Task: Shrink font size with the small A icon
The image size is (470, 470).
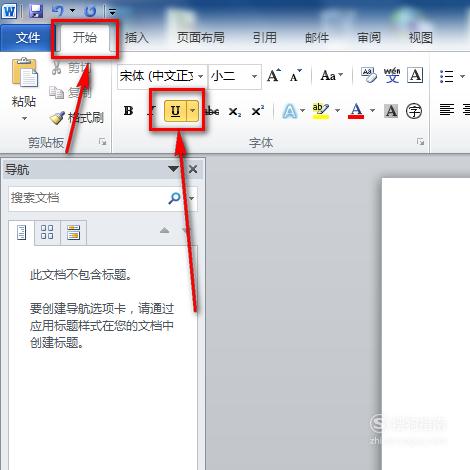Action: click(295, 76)
